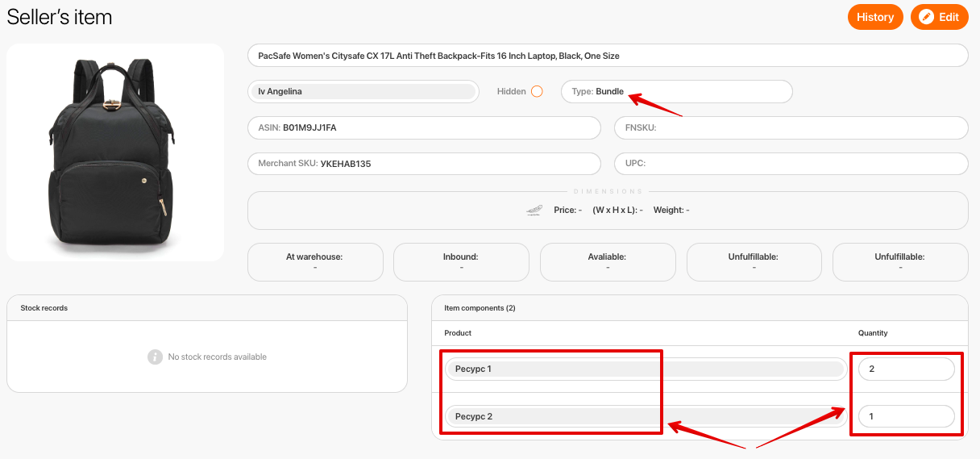Viewport: 980px width, 459px height.
Task: Click the backpack product image
Action: 114,152
